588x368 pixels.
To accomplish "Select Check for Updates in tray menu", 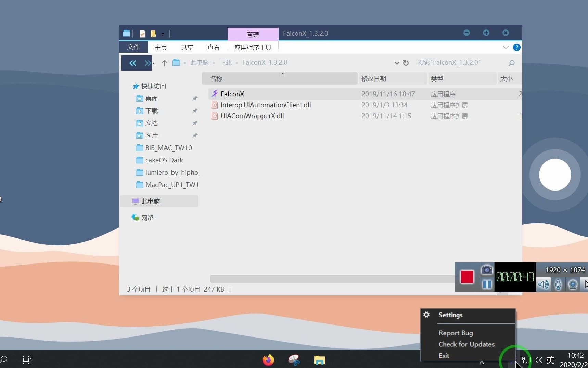I will click(466, 344).
